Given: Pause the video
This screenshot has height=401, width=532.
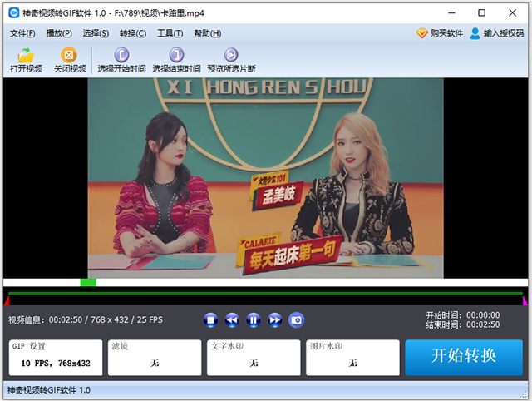Looking at the screenshot, I should point(253,320).
